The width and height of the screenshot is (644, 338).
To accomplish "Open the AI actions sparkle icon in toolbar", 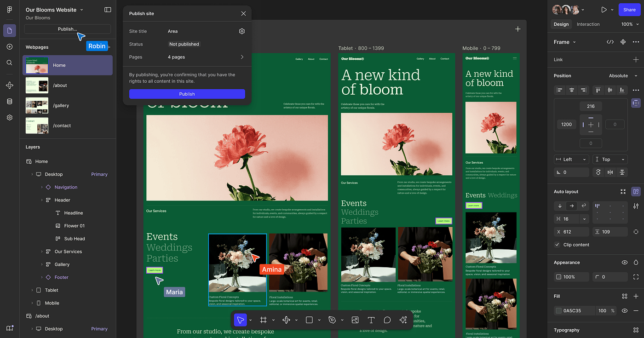I will pyautogui.click(x=403, y=320).
